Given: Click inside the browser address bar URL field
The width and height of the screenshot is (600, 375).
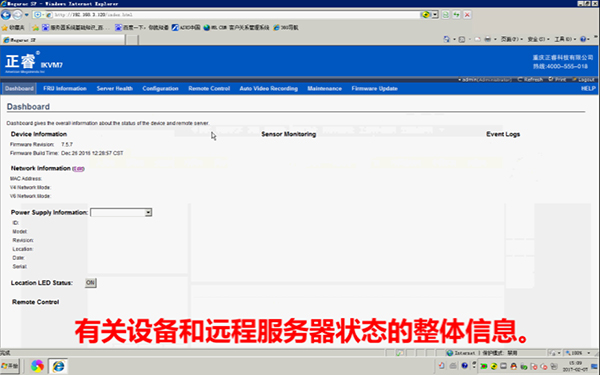Looking at the screenshot, I should coord(236,15).
